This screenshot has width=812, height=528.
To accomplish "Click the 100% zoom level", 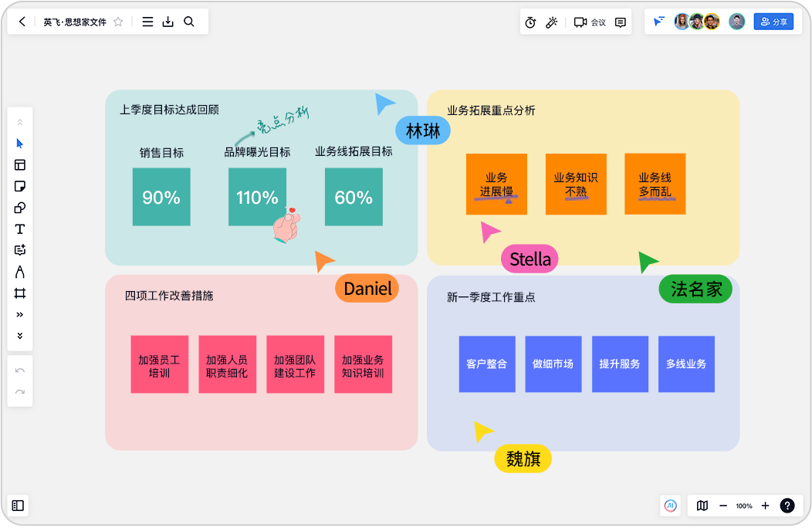I will click(x=744, y=506).
